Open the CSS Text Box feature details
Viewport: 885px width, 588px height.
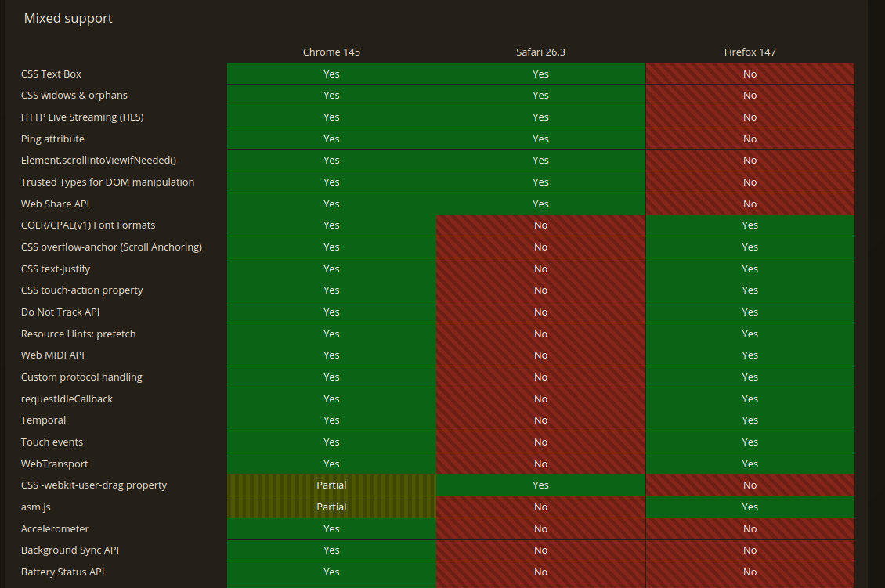click(x=51, y=74)
